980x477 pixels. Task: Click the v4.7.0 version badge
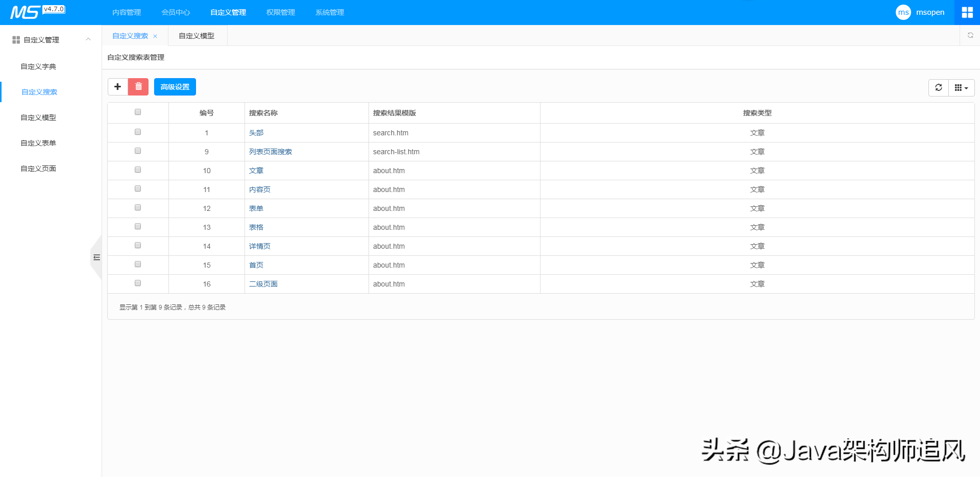[54, 8]
